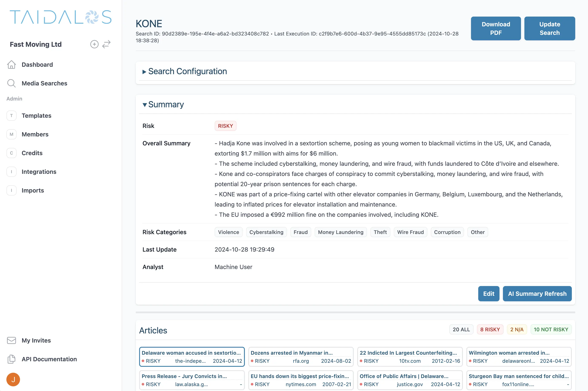Select the Media Searches magnifier icon
Image resolution: width=588 pixels, height=391 pixels.
(x=11, y=83)
